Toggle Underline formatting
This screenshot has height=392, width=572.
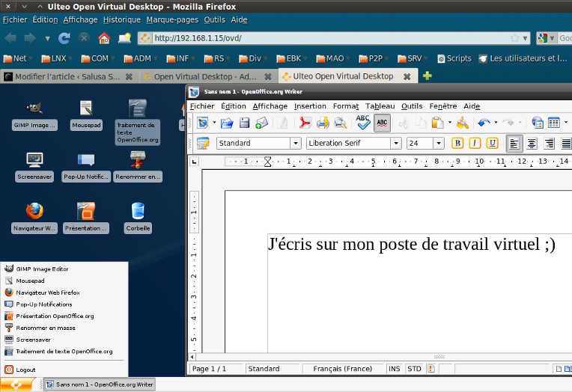click(492, 144)
